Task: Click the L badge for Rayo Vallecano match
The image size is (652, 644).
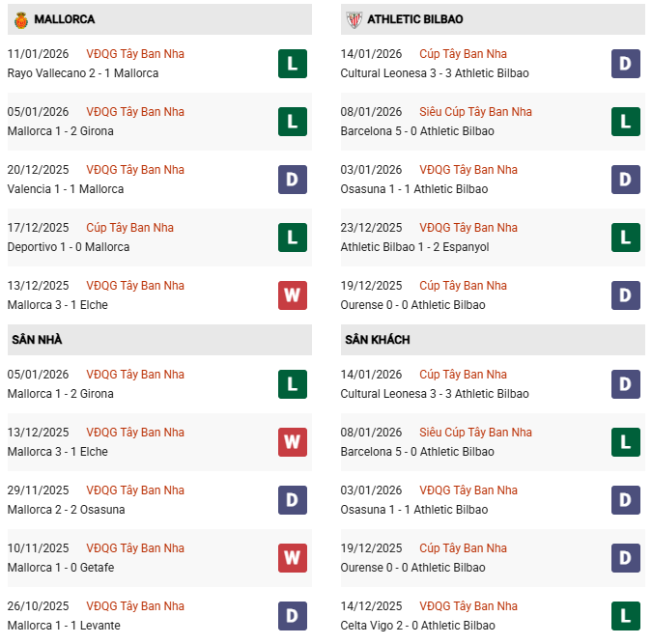Action: click(x=293, y=64)
